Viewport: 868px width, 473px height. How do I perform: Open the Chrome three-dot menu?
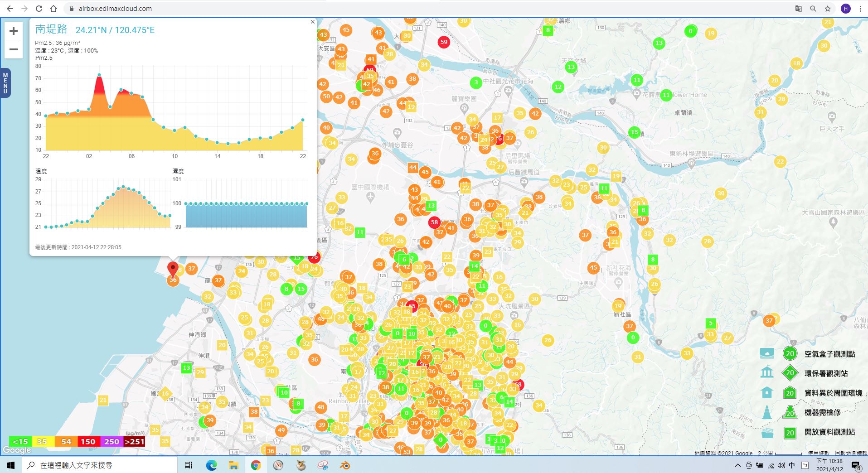(x=860, y=9)
